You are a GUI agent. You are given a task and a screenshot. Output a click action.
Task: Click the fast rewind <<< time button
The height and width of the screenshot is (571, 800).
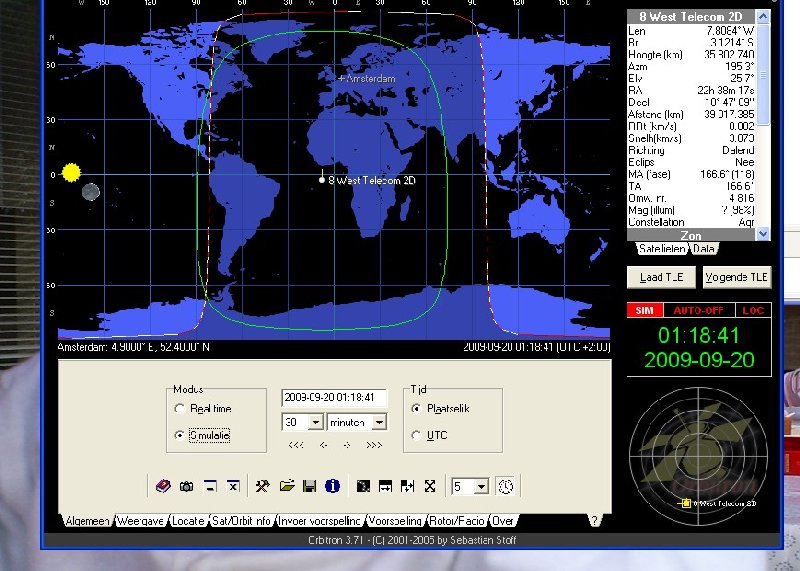click(296, 445)
